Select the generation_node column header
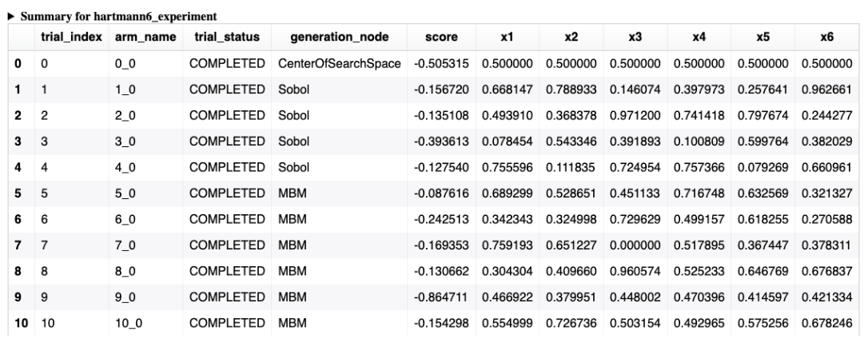 340,37
